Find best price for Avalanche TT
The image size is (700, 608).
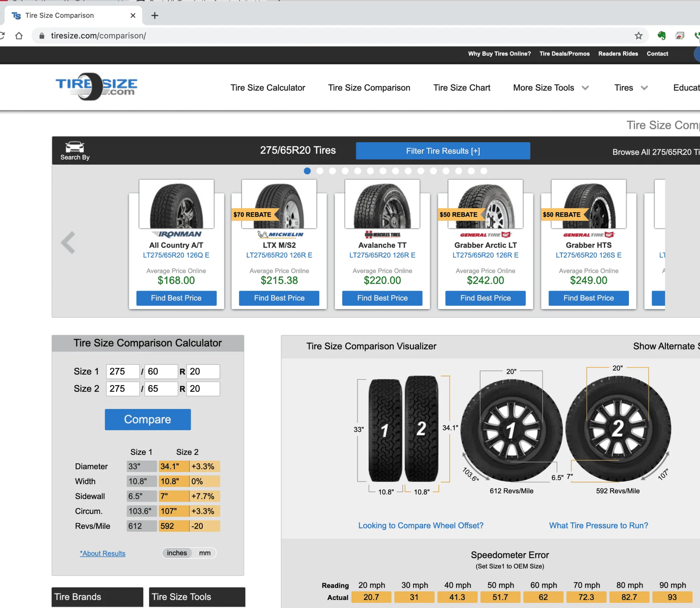point(382,298)
